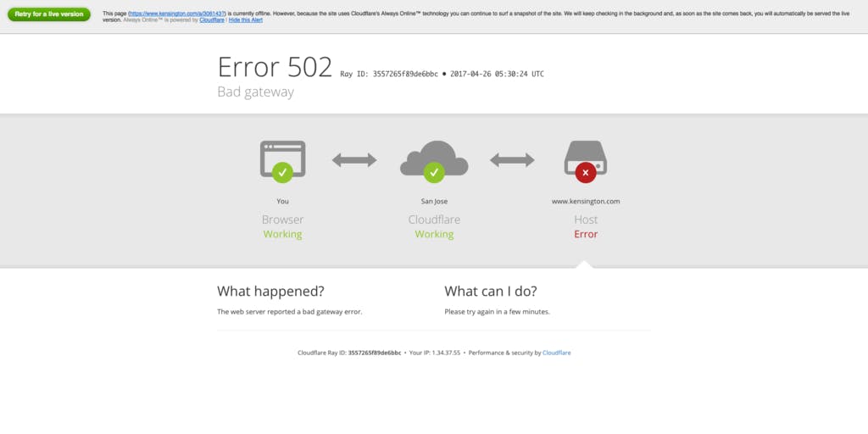Select the host server icon

(x=586, y=158)
